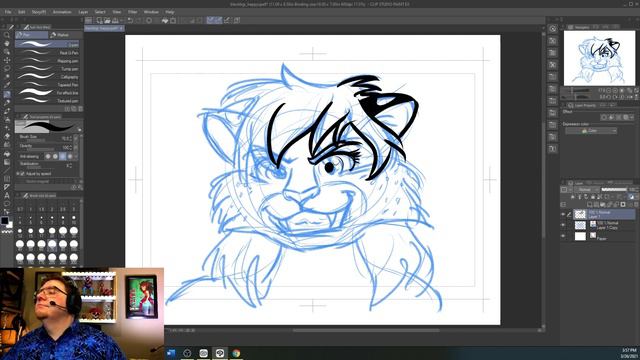
Task: Open the Edit menu
Action: 22,12
